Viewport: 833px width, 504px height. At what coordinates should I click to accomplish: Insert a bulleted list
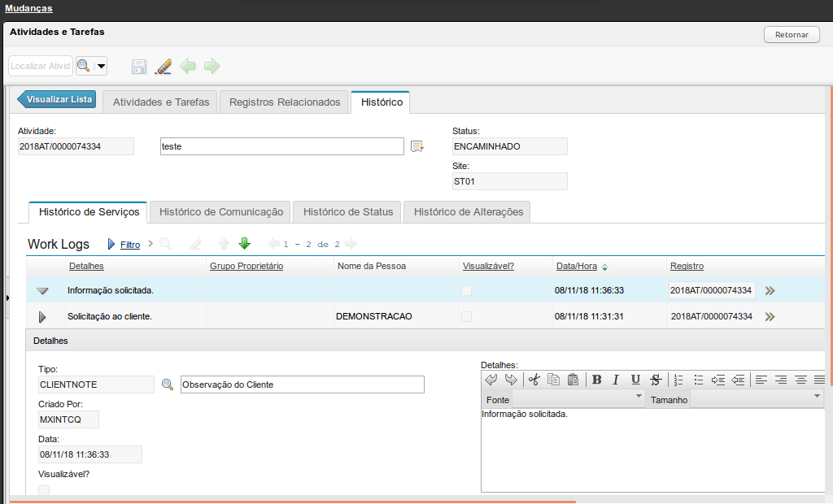click(699, 380)
